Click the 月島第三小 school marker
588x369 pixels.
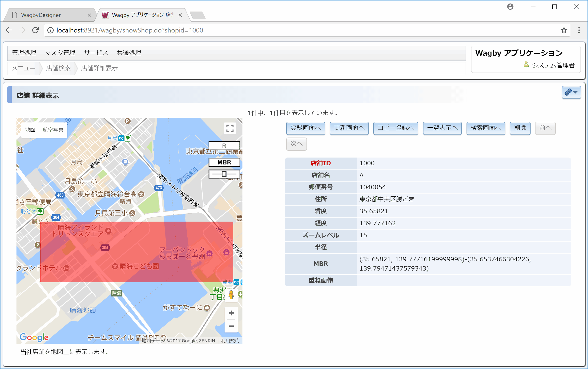coord(132,213)
